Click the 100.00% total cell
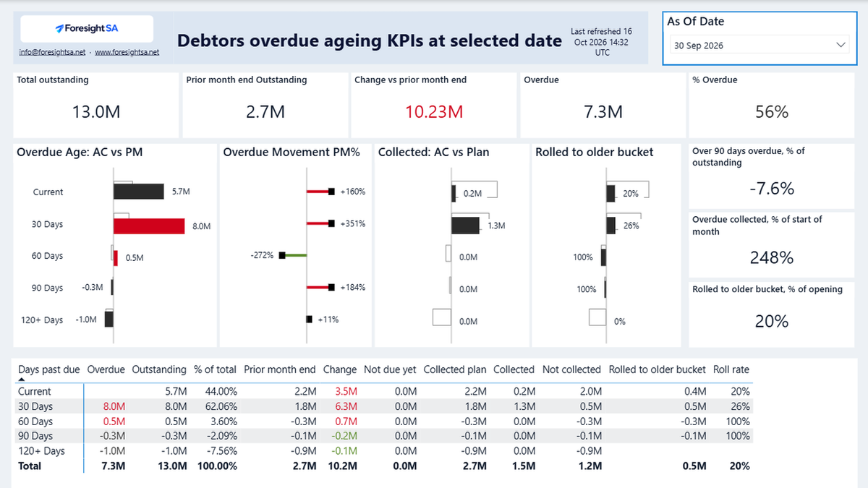 (217, 466)
